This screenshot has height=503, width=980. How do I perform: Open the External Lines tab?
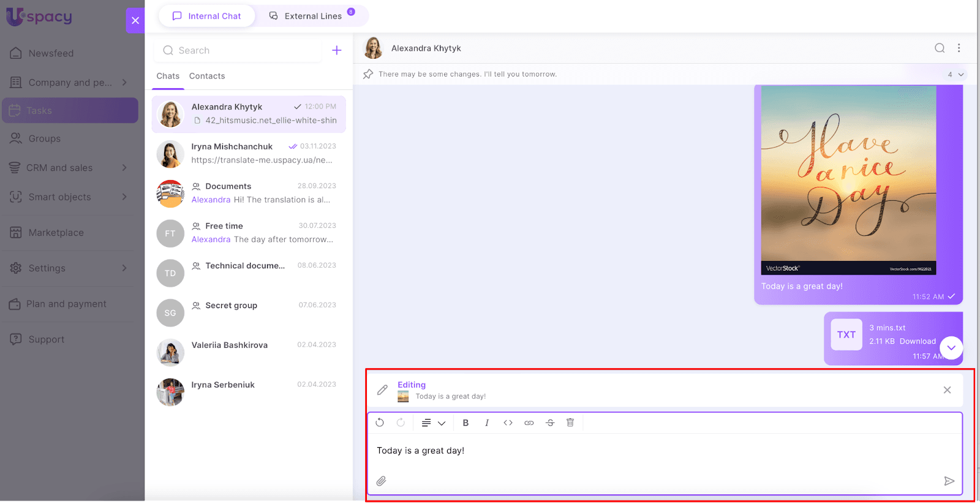click(x=312, y=16)
